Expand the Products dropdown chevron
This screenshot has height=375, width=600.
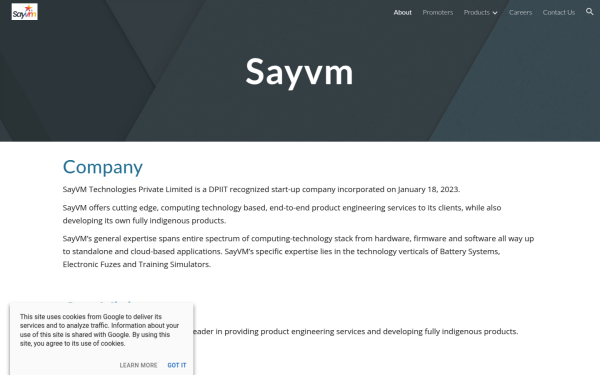[495, 13]
